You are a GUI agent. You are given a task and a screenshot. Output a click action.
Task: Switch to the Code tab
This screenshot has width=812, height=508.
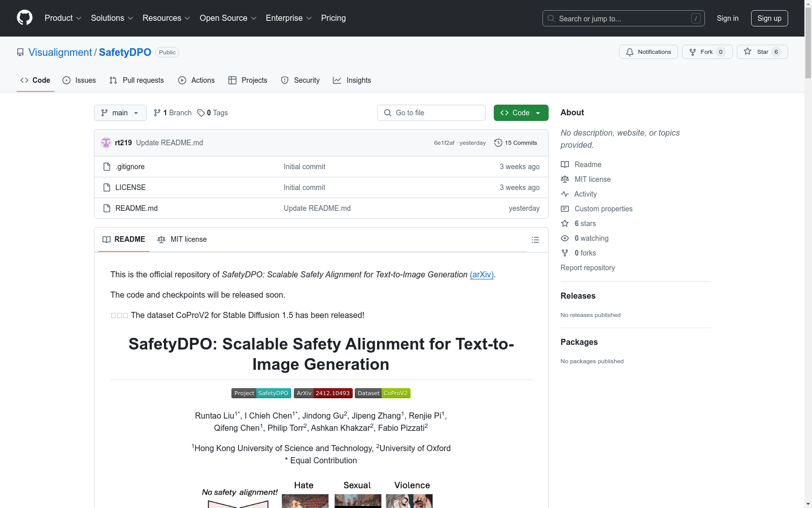tap(36, 80)
